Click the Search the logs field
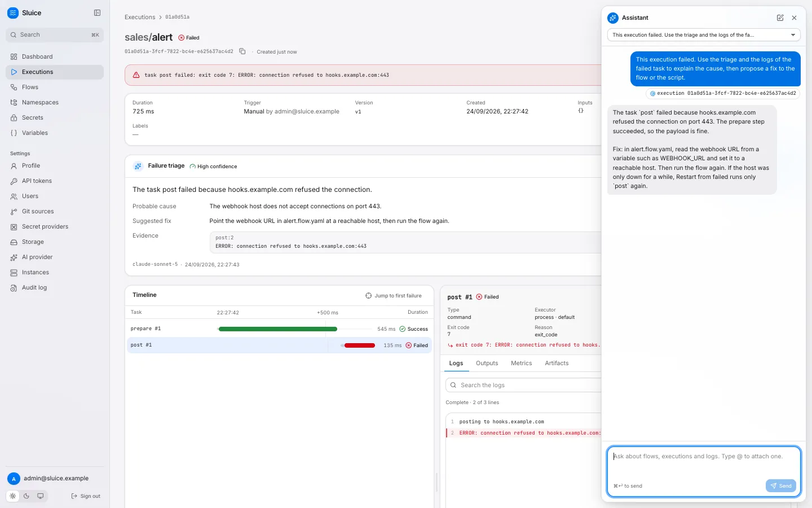This screenshot has height=508, width=812. 523,385
